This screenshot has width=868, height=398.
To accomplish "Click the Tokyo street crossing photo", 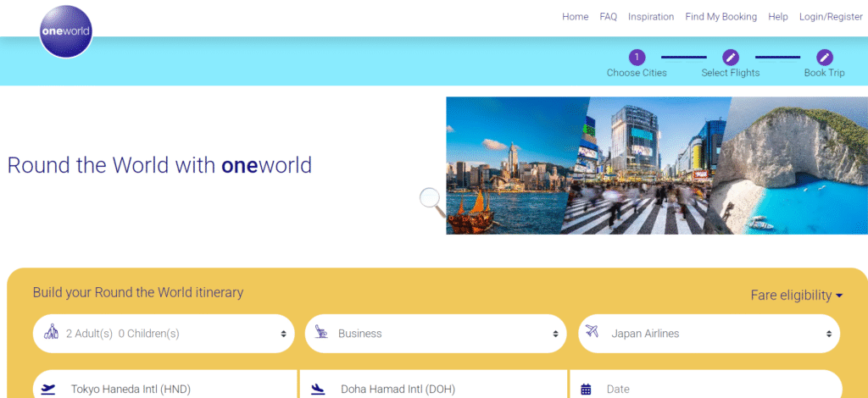I will [x=645, y=166].
